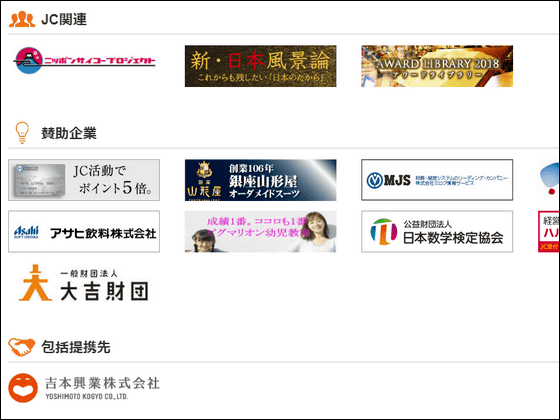Click the partially visible blue logo banner
Screen dimensions: 560x420
coord(549,180)
